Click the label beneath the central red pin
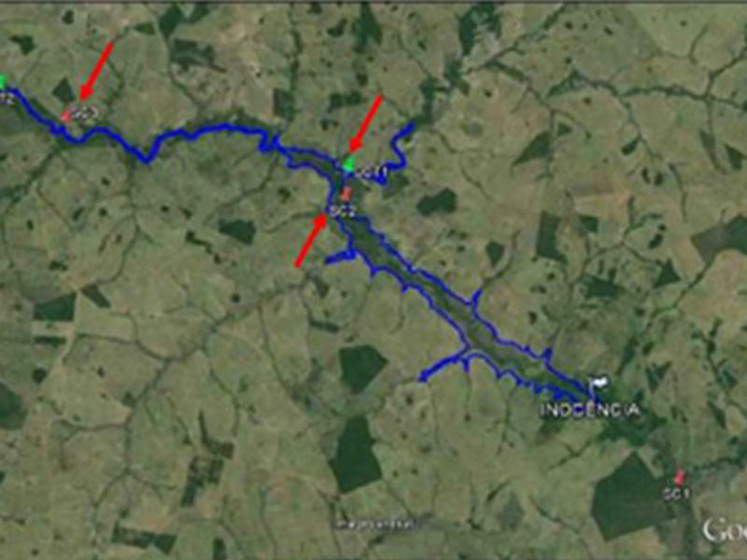 pyautogui.click(x=343, y=212)
